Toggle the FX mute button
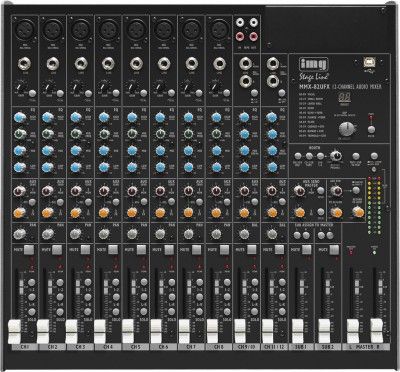 [371, 129]
